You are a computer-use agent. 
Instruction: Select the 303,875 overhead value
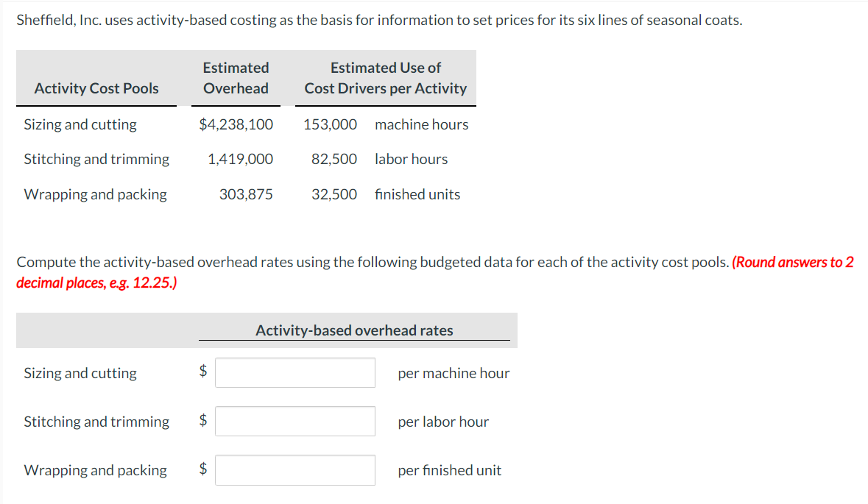click(x=246, y=194)
